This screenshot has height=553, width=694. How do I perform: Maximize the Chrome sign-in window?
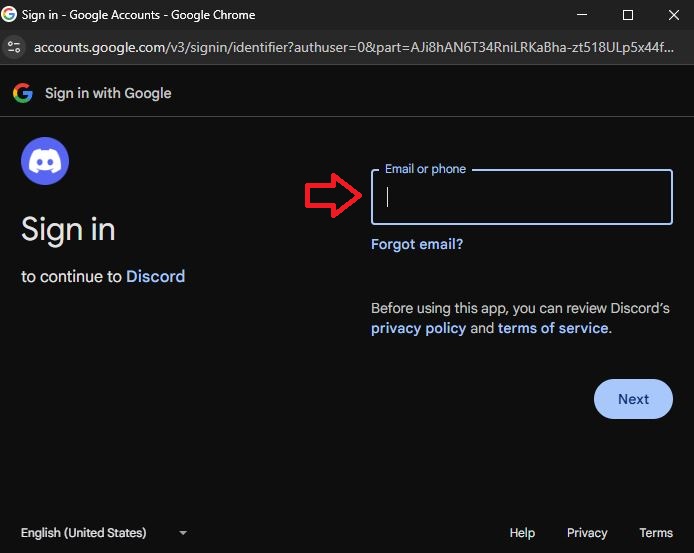(x=627, y=15)
